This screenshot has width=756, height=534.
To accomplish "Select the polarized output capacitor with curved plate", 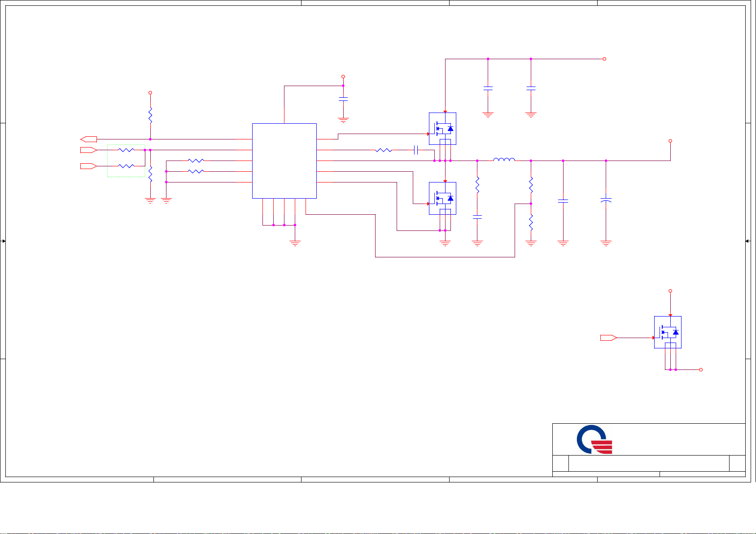I will 606,200.
